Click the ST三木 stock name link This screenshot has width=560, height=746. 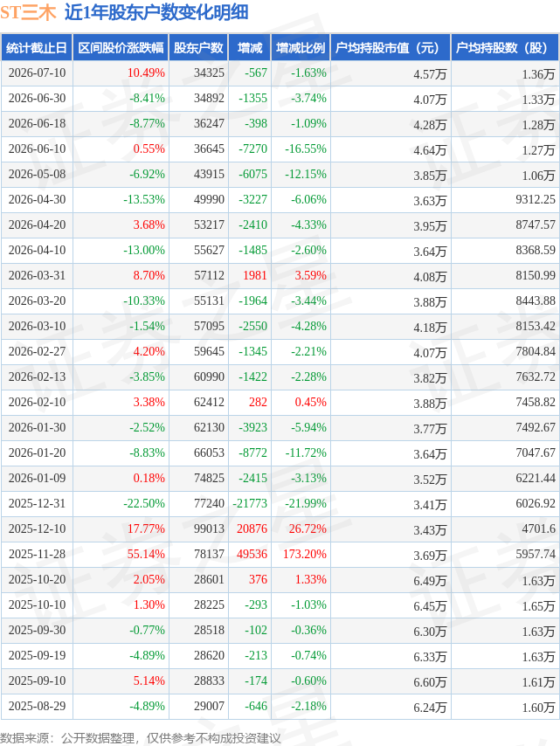(x=28, y=12)
